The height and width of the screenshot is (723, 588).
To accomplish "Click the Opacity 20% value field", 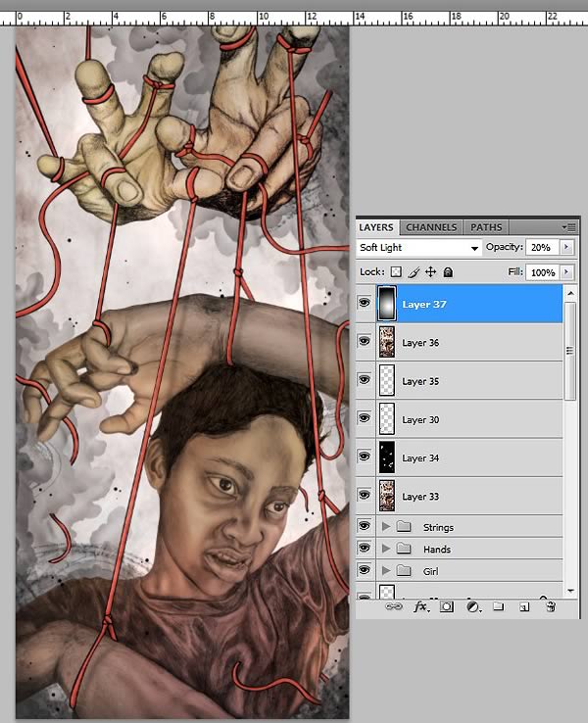I will pos(542,247).
